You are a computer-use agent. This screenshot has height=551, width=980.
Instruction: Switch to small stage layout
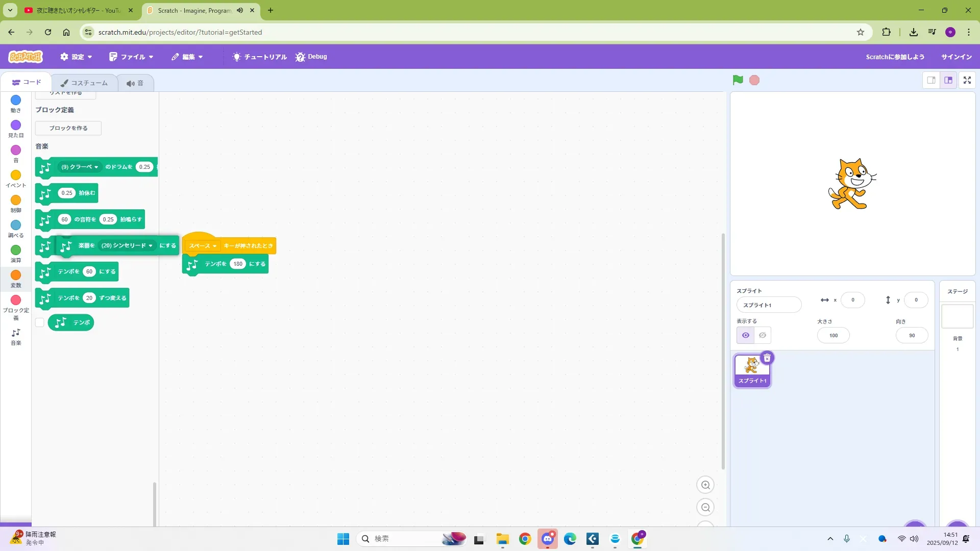[931, 80]
